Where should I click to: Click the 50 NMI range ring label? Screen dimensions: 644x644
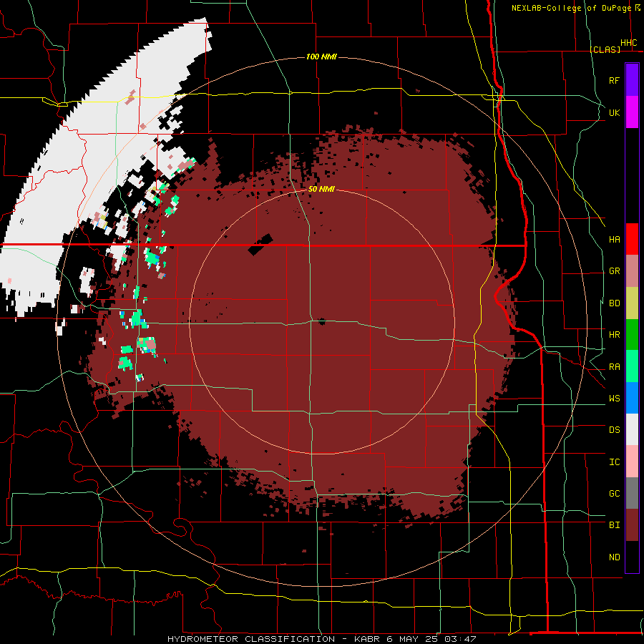click(x=321, y=190)
